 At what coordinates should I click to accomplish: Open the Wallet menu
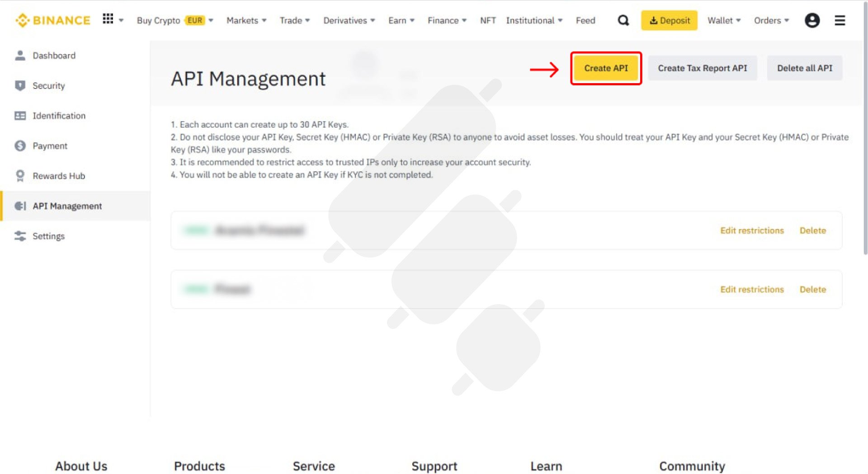[724, 20]
